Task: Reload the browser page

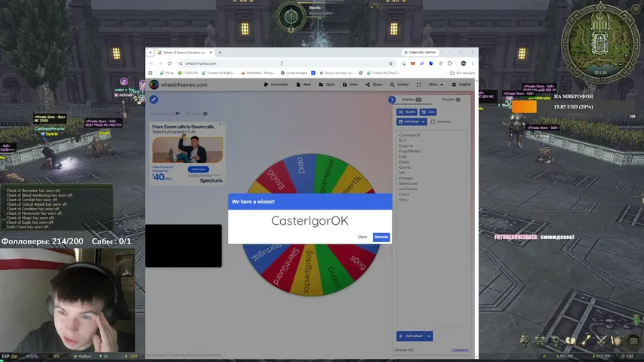Action: [x=169, y=63]
